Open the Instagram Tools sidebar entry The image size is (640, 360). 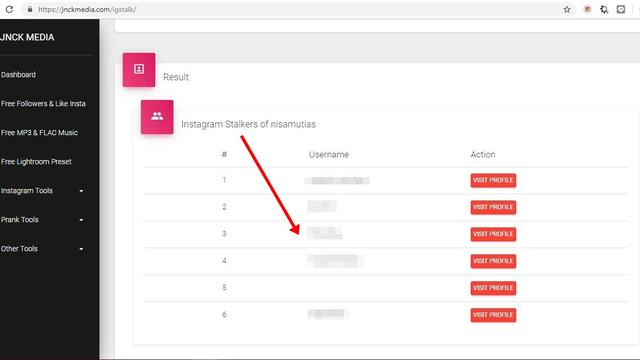[x=27, y=191]
